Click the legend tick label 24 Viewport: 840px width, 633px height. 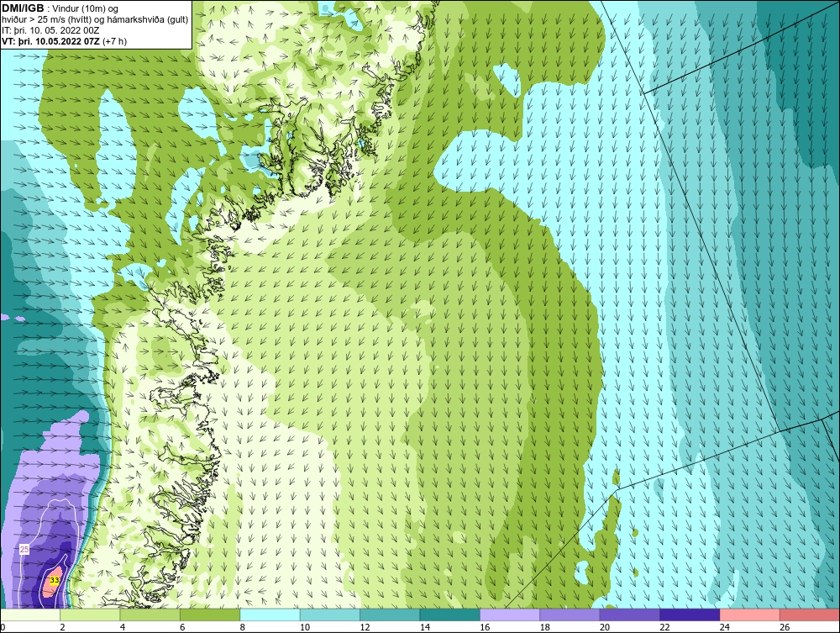coord(725,627)
